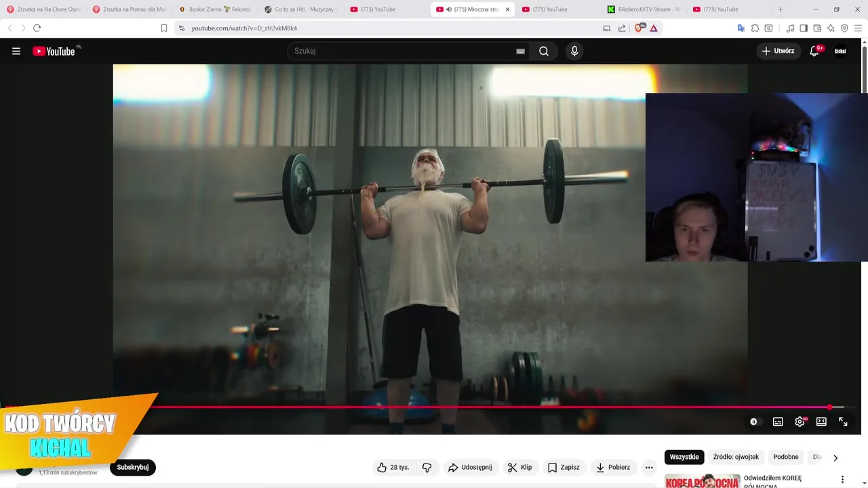Open the Utwórz create menu
Viewport: 868px width, 488px height.
(778, 51)
